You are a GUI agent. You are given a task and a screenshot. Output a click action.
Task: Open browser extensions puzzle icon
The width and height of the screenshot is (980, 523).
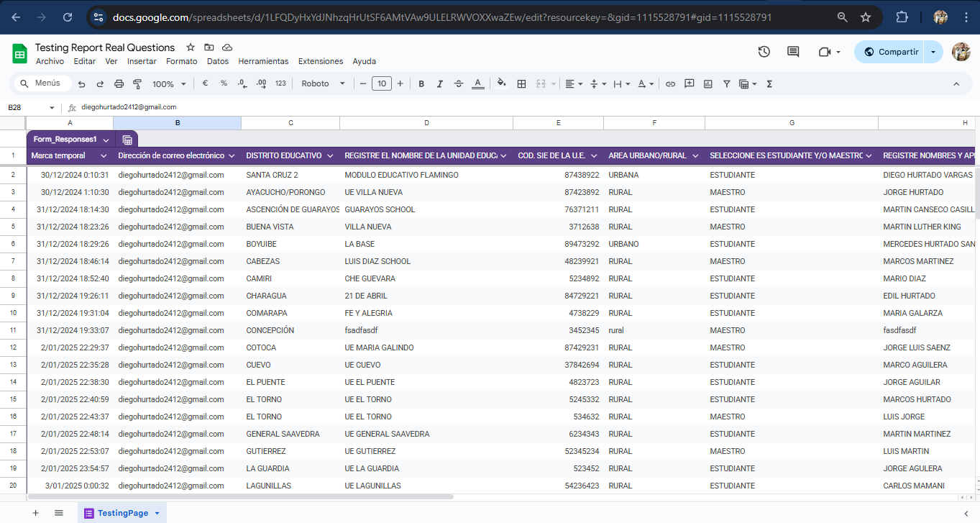coord(902,17)
